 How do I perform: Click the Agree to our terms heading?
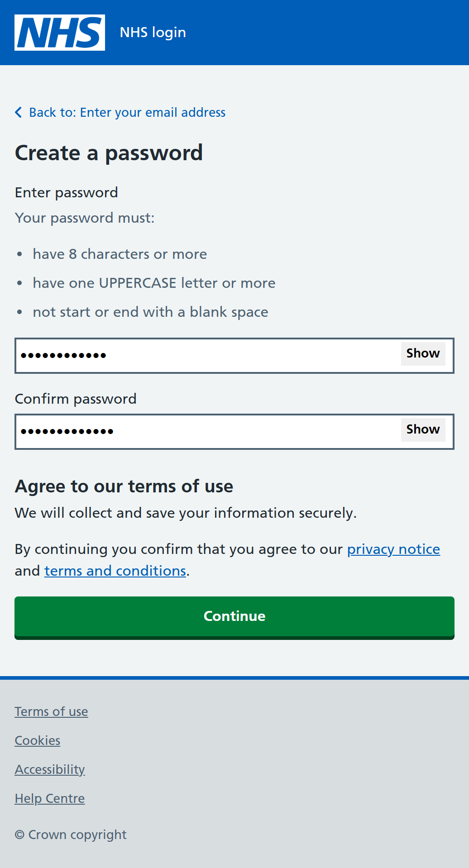coord(124,486)
